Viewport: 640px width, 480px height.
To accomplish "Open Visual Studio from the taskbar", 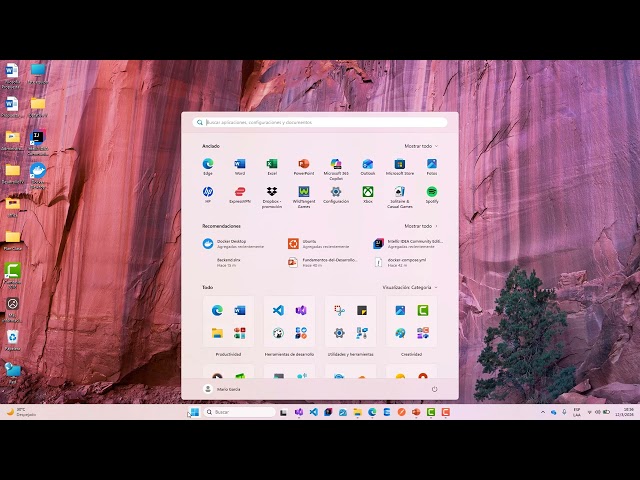I will click(x=299, y=412).
